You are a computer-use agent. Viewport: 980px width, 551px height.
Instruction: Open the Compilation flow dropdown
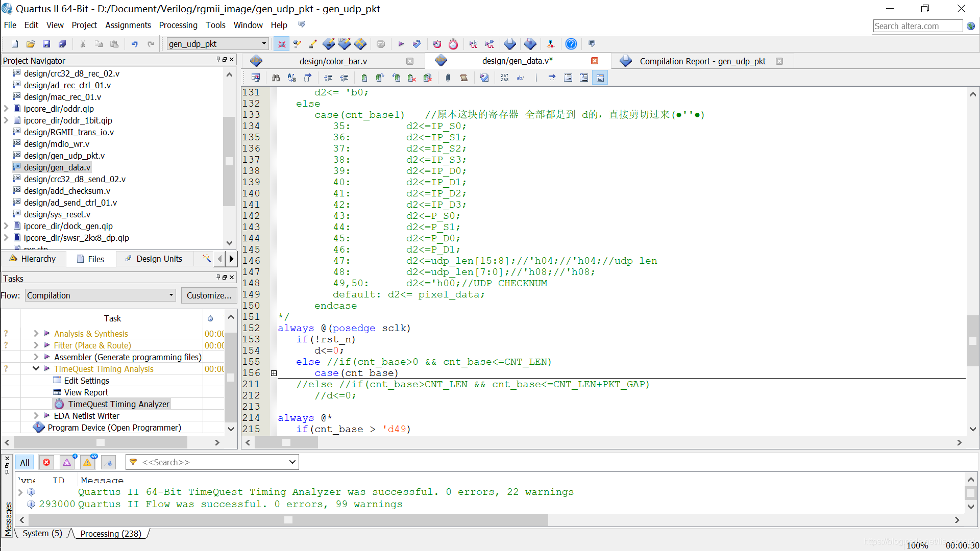100,295
